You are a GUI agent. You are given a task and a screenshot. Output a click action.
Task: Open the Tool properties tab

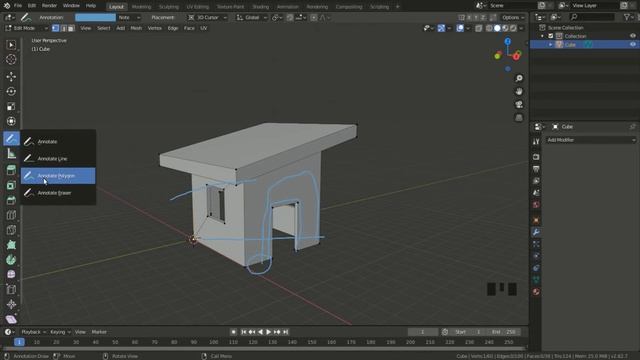(x=536, y=142)
